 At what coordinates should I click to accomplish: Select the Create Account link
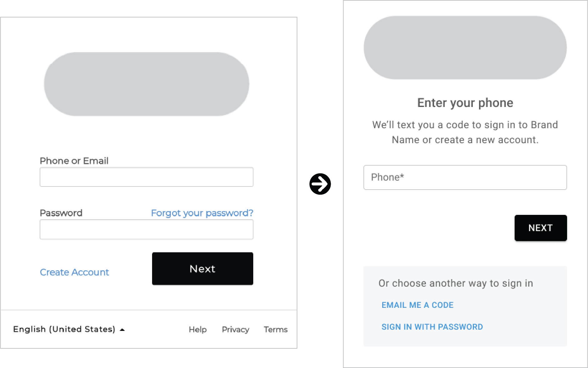(74, 272)
